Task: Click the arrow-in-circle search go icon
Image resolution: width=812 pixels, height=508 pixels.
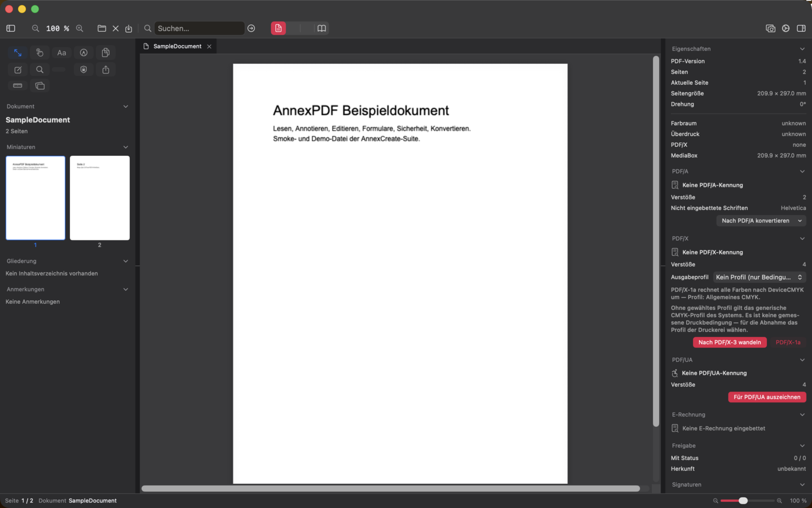Action: 251,28
